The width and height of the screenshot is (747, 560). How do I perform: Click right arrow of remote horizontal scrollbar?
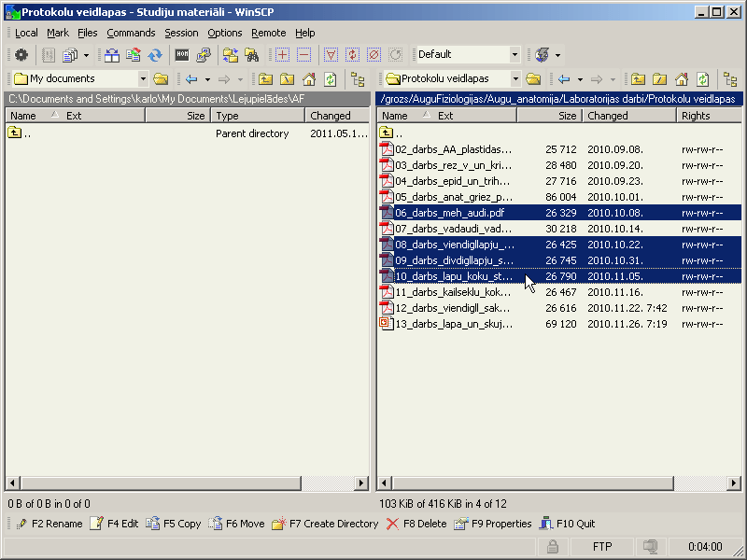pyautogui.click(x=734, y=483)
